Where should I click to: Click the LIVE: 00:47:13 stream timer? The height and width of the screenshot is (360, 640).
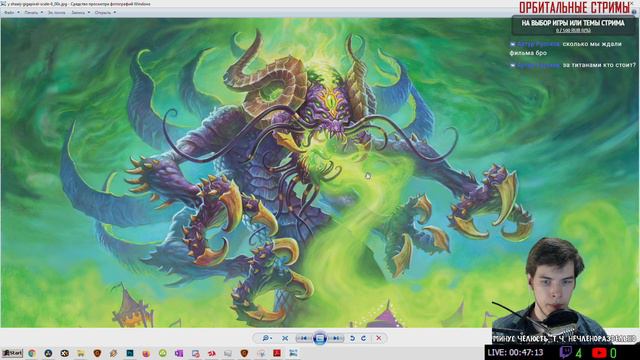pos(516,352)
